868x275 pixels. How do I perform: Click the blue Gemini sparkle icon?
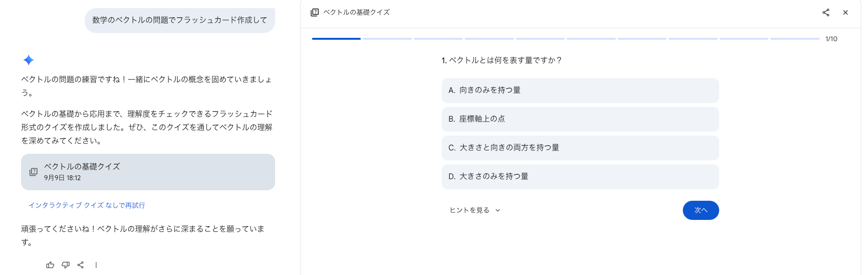click(29, 60)
